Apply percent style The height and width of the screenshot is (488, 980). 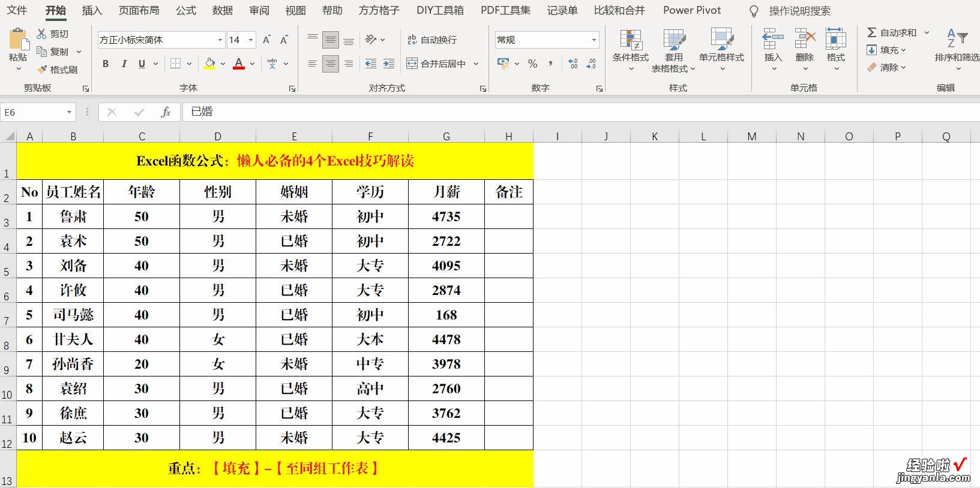coord(532,64)
